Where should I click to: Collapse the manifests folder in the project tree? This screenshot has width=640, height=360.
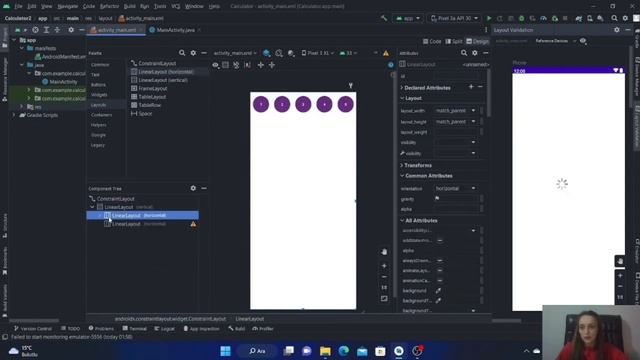(22, 48)
